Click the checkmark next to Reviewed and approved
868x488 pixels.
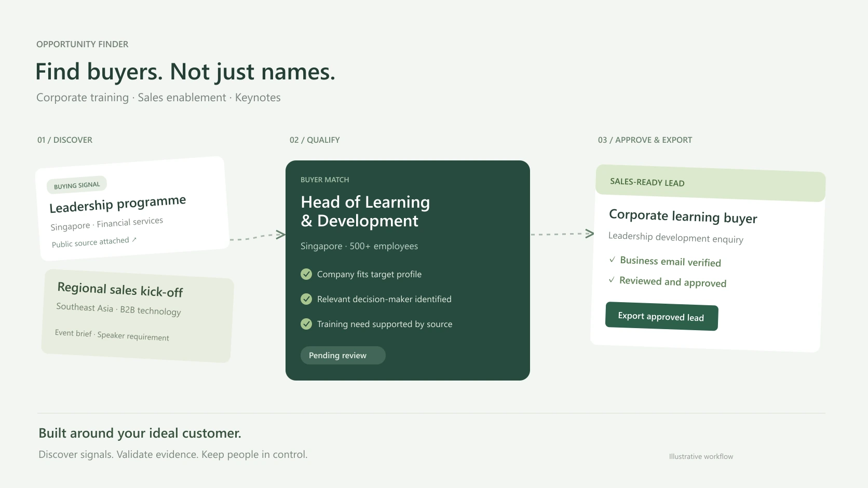pos(612,280)
